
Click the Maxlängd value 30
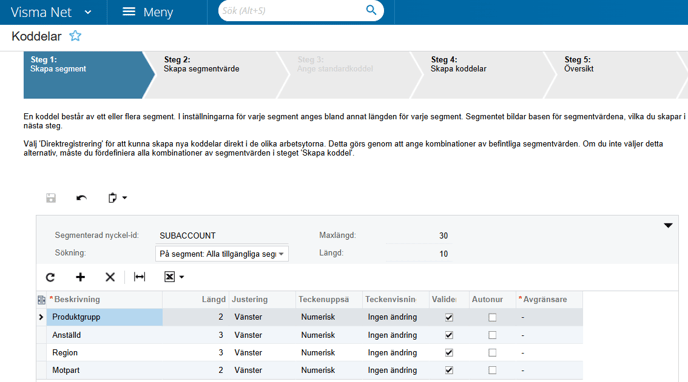click(x=443, y=236)
